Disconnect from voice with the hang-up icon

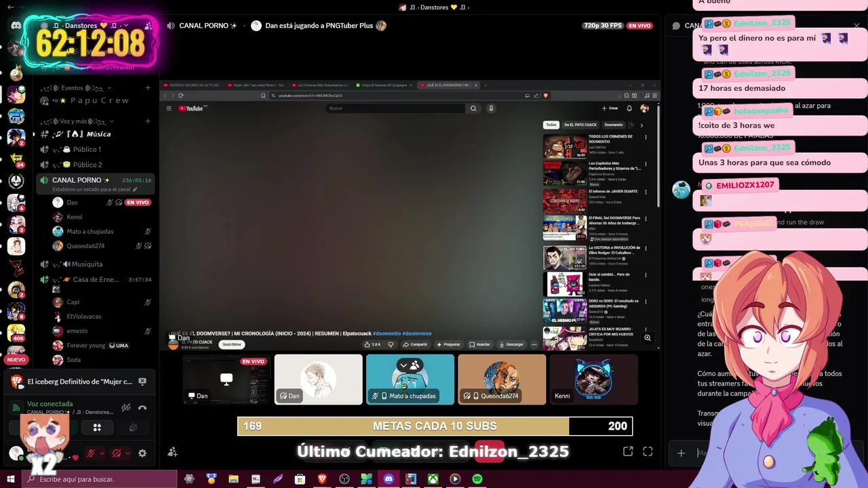pos(142,408)
